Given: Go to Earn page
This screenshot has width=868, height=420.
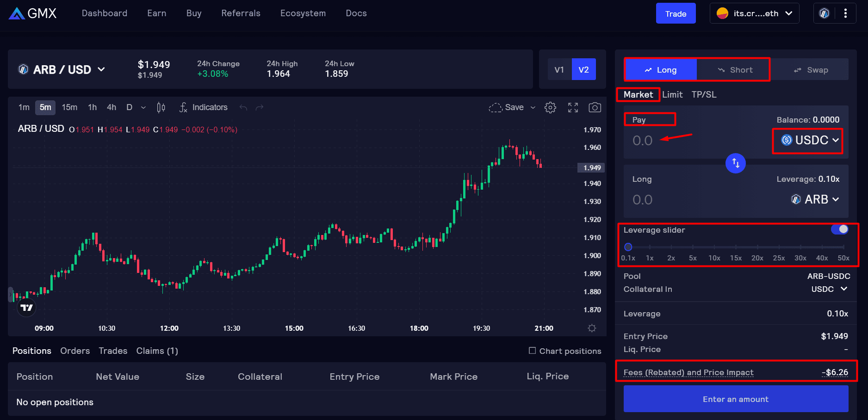Looking at the screenshot, I should click(157, 13).
